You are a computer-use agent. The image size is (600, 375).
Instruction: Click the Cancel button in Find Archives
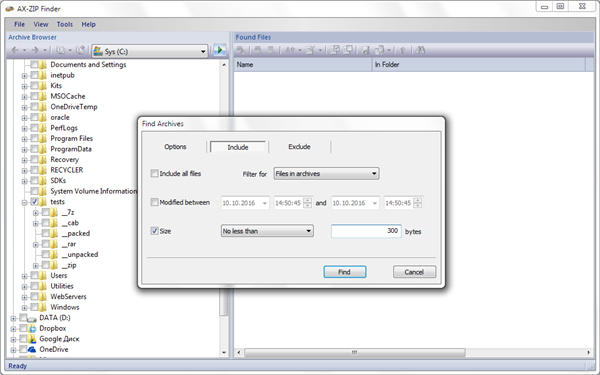coord(414,272)
